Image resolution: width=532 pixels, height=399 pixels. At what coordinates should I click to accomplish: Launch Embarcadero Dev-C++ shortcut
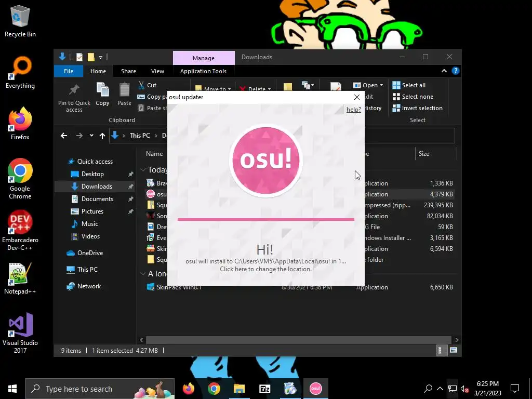(20, 231)
